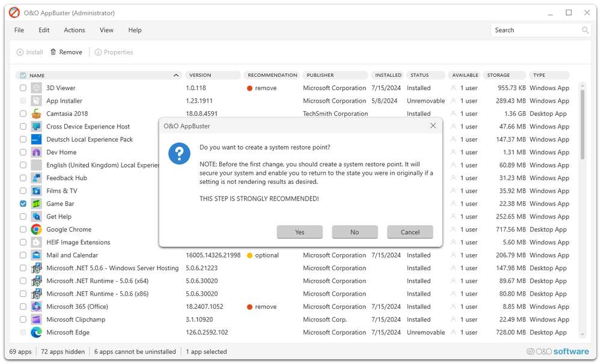Sort by the Type column header
601x364 pixels.
549,76
